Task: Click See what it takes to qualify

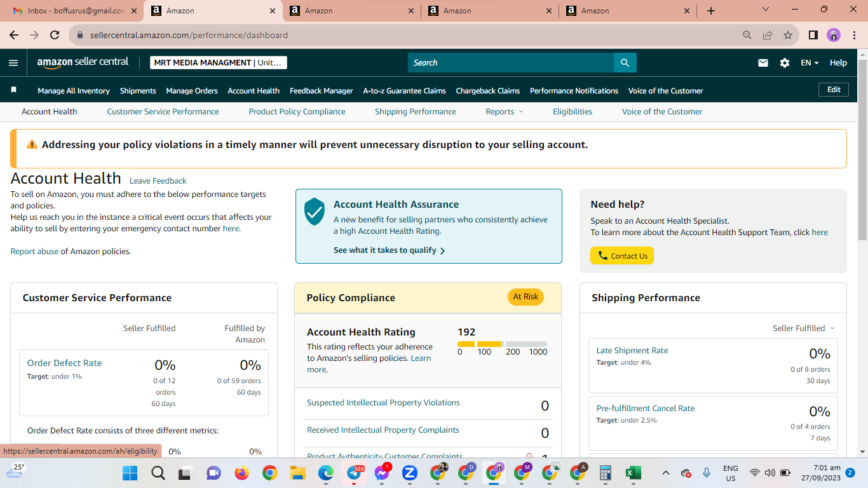Action: click(390, 250)
